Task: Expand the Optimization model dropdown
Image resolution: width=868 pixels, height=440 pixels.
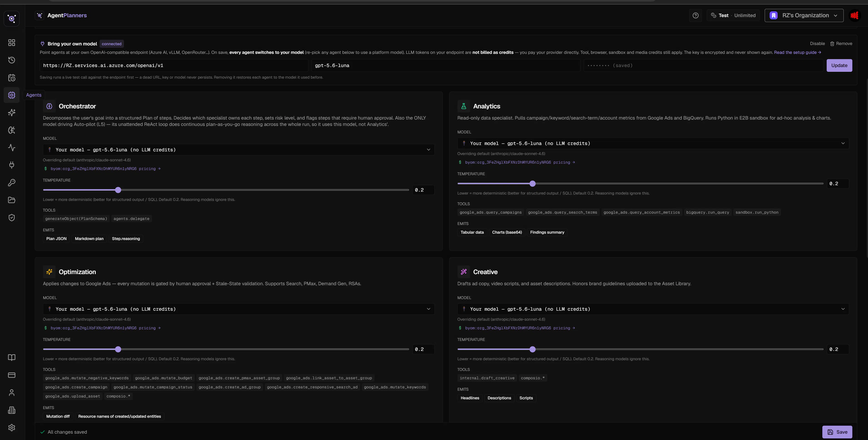Action: click(x=238, y=309)
